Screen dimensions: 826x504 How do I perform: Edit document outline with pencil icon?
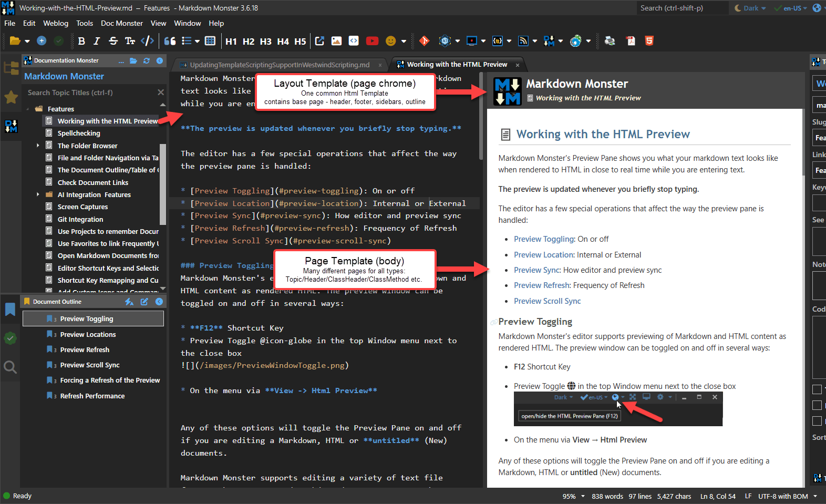coord(144,302)
